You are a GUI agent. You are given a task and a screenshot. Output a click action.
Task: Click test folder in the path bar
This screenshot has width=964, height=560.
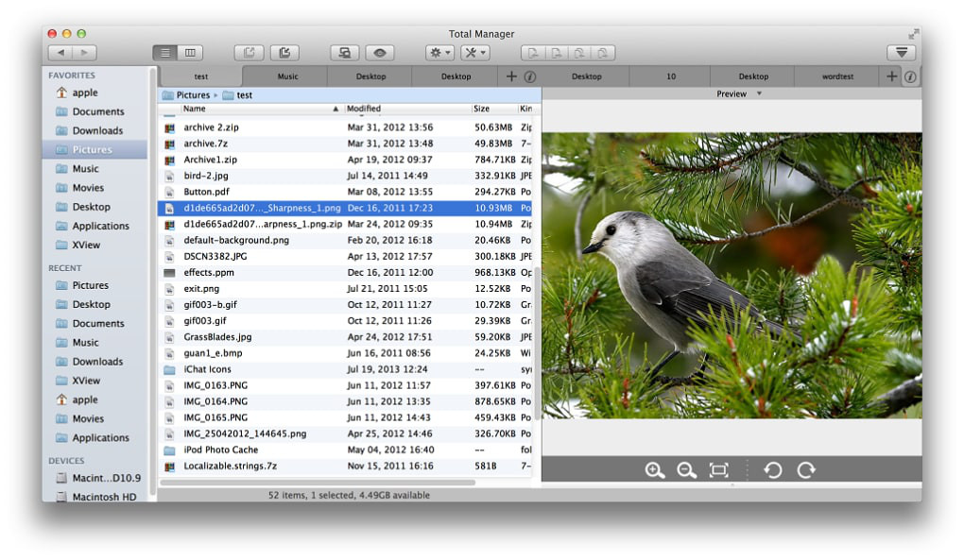237,95
